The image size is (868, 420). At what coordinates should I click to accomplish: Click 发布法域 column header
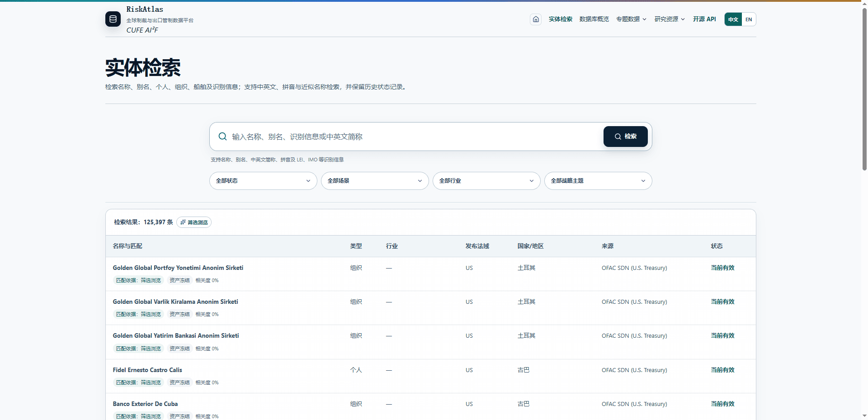(477, 246)
